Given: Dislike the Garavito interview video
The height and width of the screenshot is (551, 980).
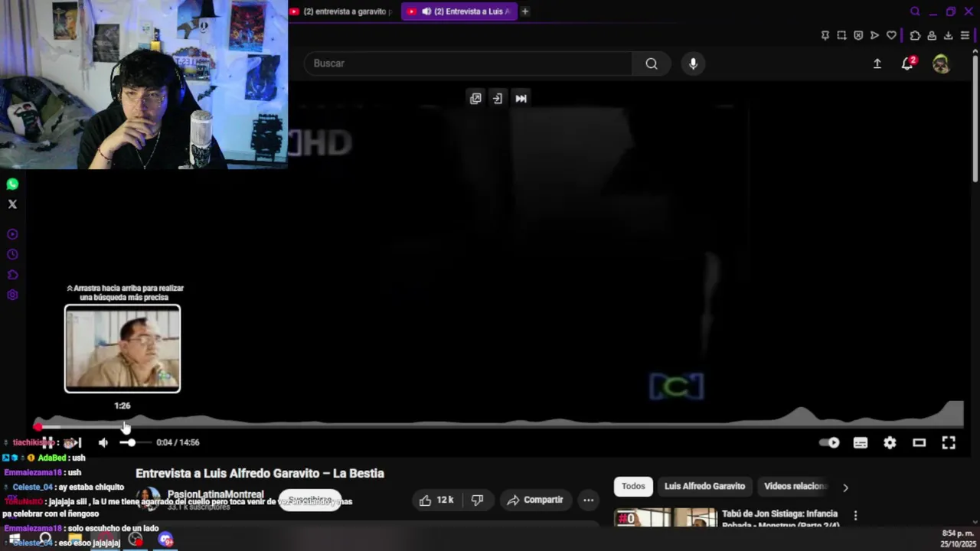Looking at the screenshot, I should tap(477, 500).
